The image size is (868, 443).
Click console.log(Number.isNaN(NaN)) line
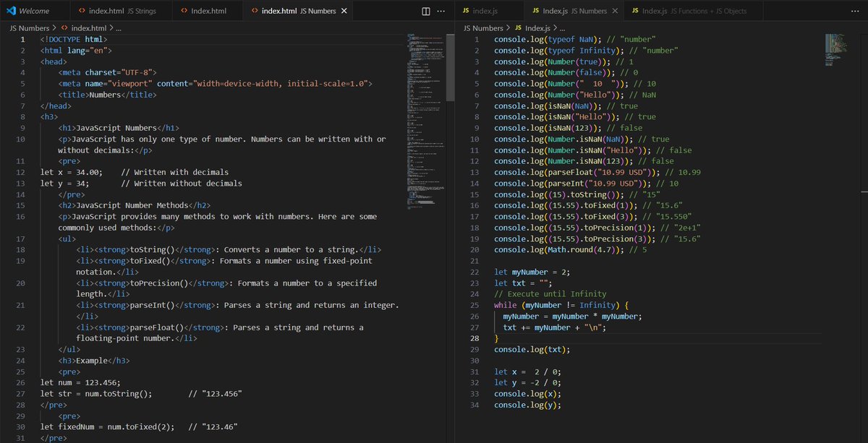[582, 139]
